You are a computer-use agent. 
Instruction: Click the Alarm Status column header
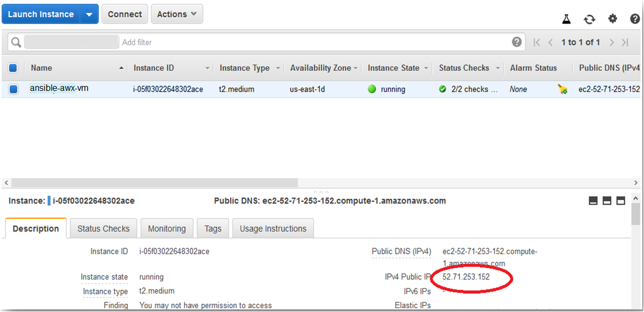coord(533,68)
